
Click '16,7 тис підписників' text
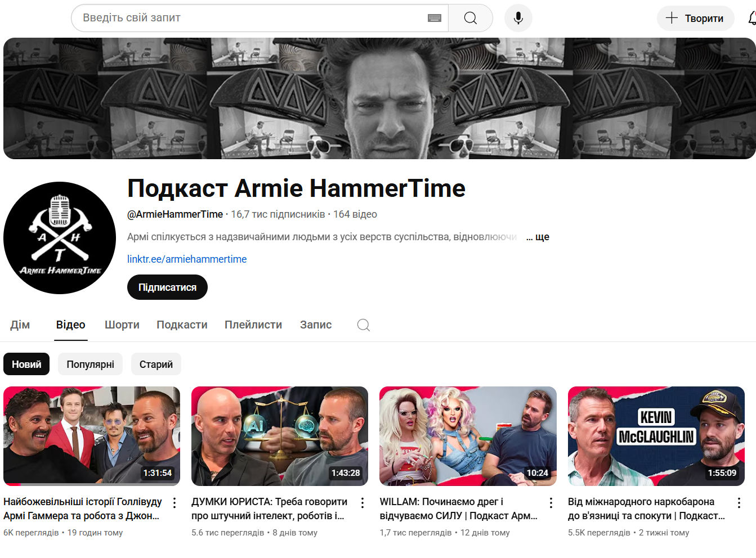(x=278, y=214)
